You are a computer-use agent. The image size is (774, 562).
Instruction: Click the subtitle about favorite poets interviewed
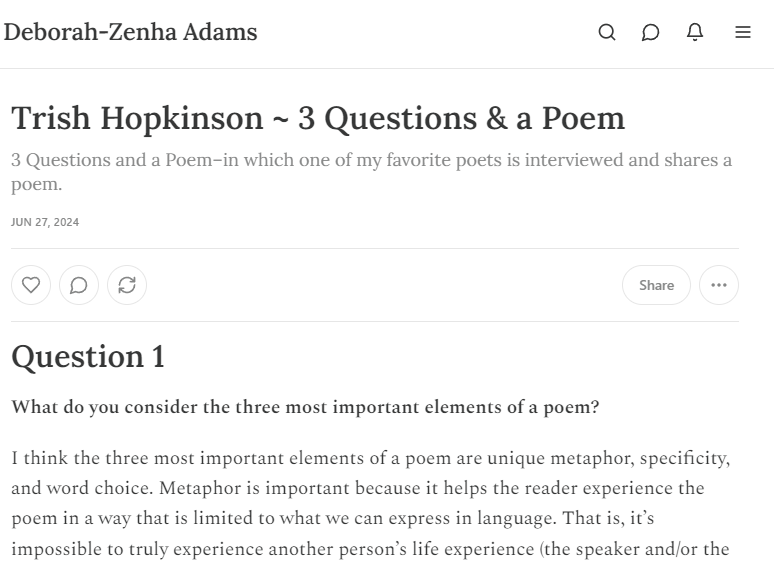(x=371, y=161)
